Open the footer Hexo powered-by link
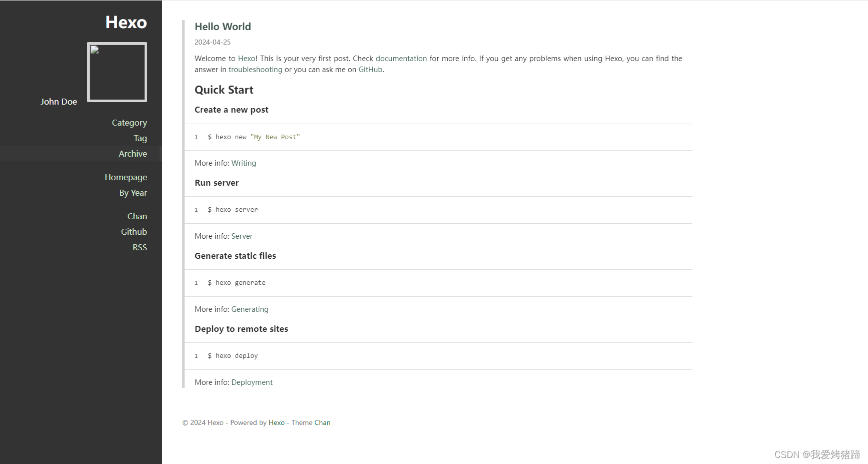The width and height of the screenshot is (868, 464). coord(276,422)
